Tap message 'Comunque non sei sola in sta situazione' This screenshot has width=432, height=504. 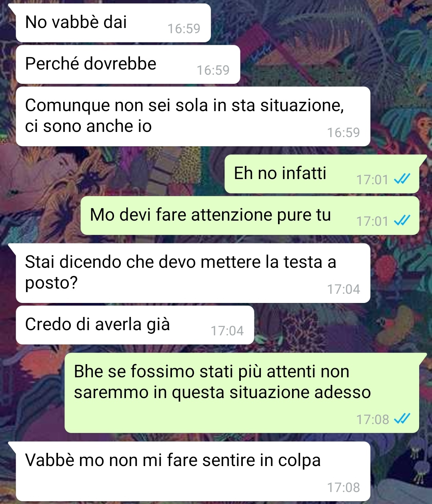pyautogui.click(x=193, y=116)
